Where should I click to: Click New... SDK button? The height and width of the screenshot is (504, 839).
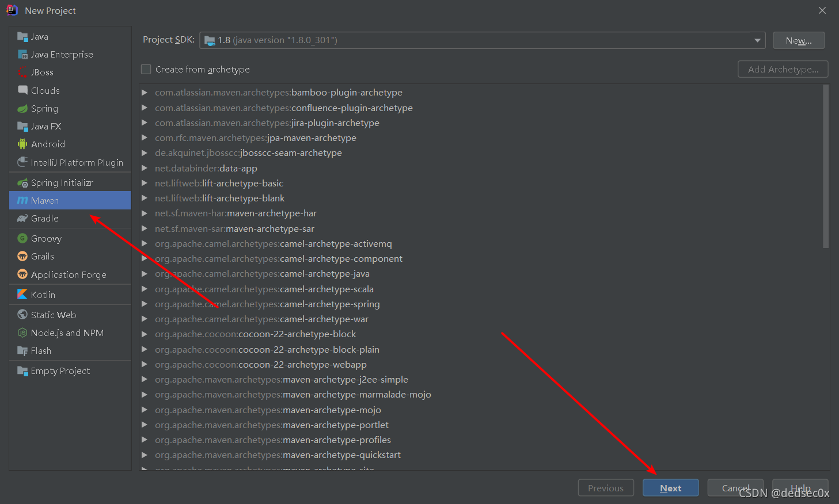click(x=799, y=40)
